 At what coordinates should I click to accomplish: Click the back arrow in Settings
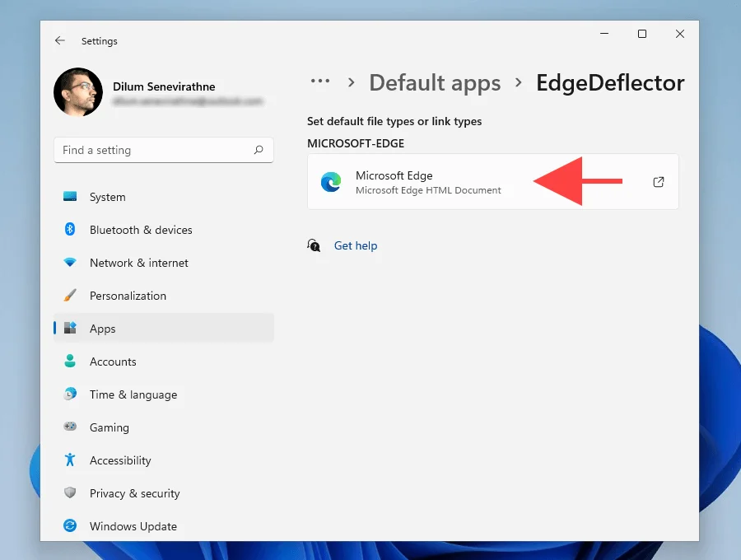click(x=60, y=40)
